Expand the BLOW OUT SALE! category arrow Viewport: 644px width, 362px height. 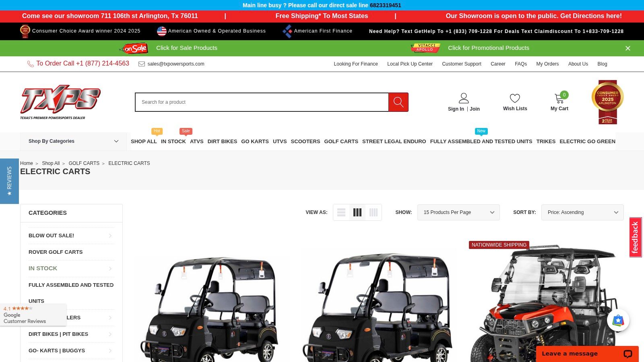(110, 236)
